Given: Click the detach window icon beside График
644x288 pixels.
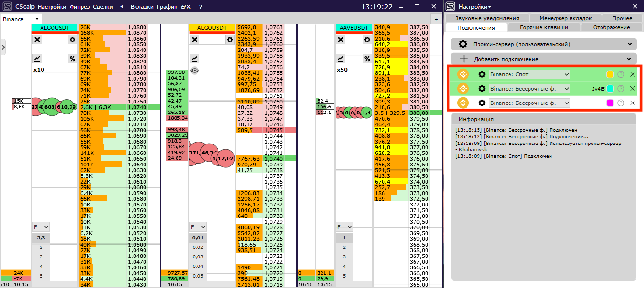Looking at the screenshot, I should (183, 7).
